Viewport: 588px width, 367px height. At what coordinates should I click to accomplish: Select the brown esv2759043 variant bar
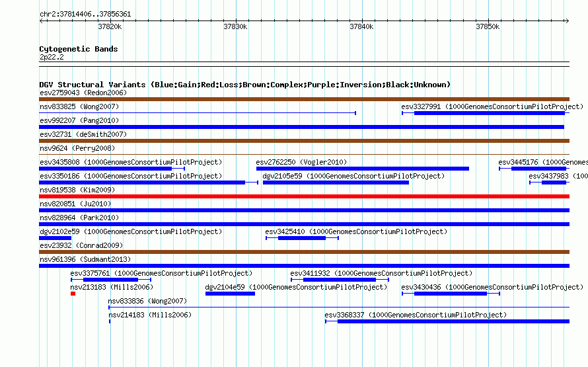pos(304,99)
